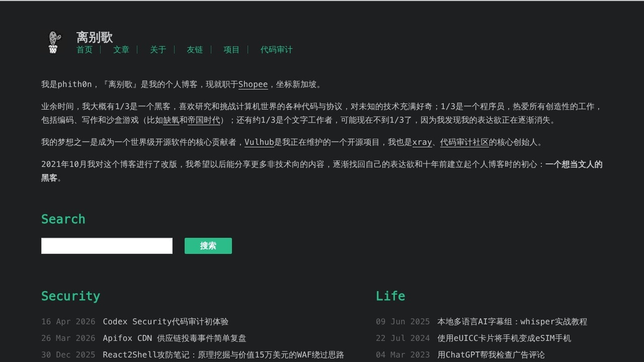This screenshot has height=362, width=644.
Task: Open 本地多语言AI字幕组 whisper实战教程 post
Action: click(512, 322)
